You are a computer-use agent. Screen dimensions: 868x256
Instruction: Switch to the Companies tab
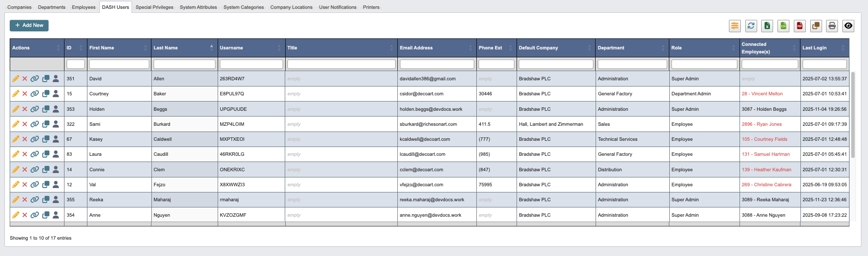pos(19,7)
